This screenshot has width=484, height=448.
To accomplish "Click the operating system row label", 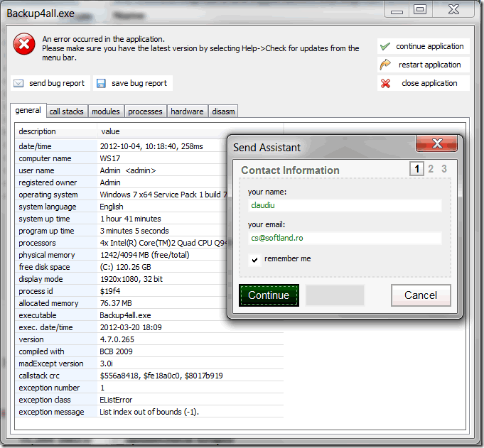I will coord(48,195).
